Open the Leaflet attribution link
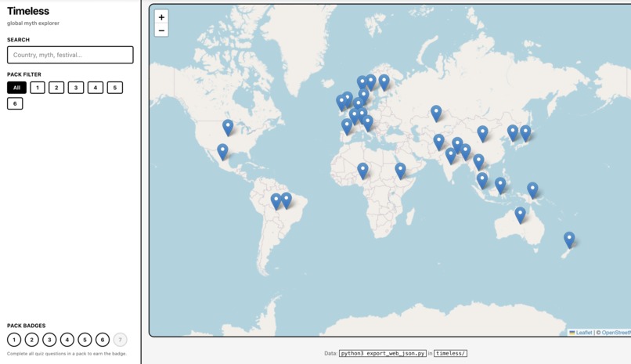631x364 pixels. tap(580, 333)
